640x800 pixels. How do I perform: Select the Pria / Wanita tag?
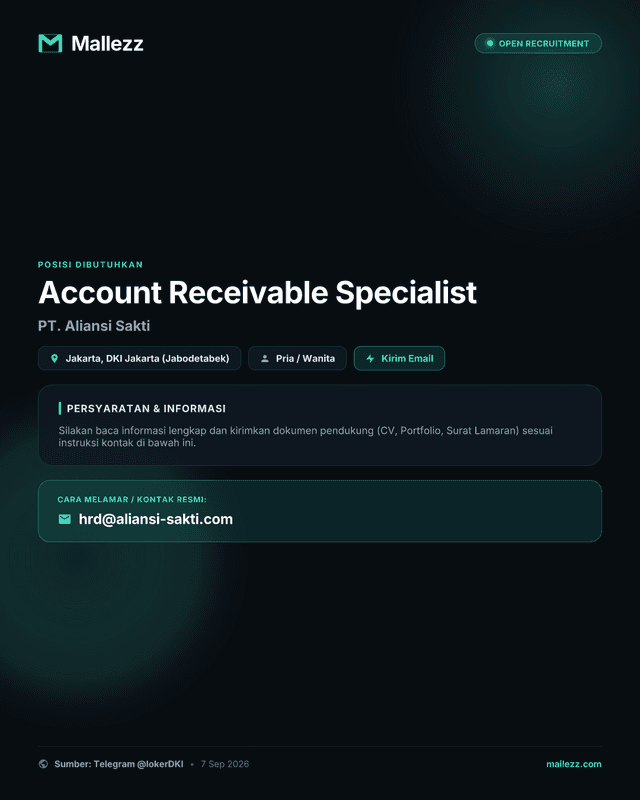pyautogui.click(x=297, y=358)
